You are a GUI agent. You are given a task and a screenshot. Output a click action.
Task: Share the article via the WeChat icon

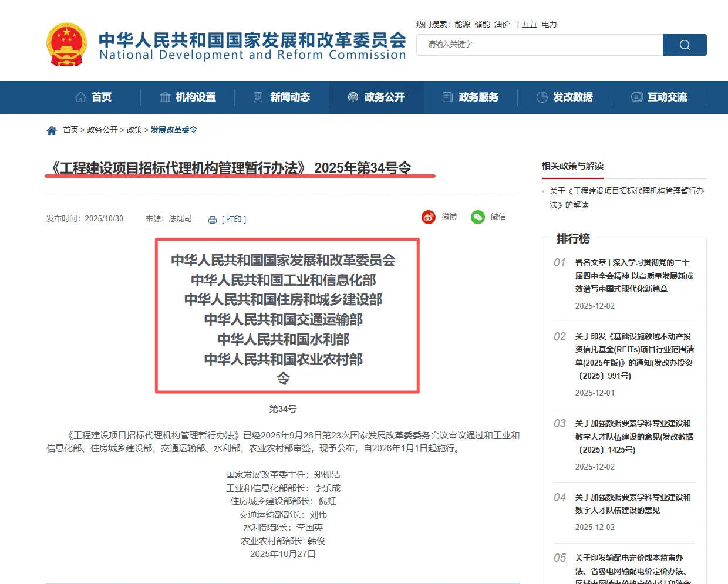[478, 217]
